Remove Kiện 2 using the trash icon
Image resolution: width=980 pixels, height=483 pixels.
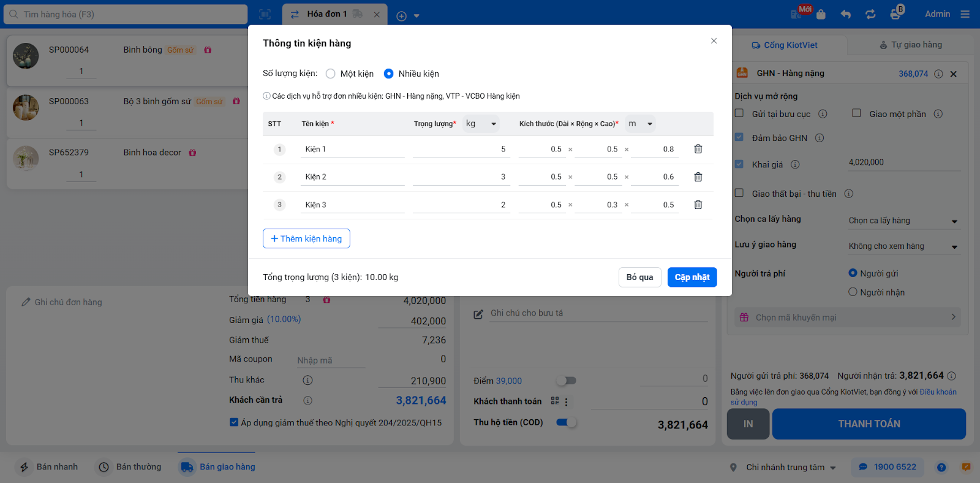tap(698, 177)
